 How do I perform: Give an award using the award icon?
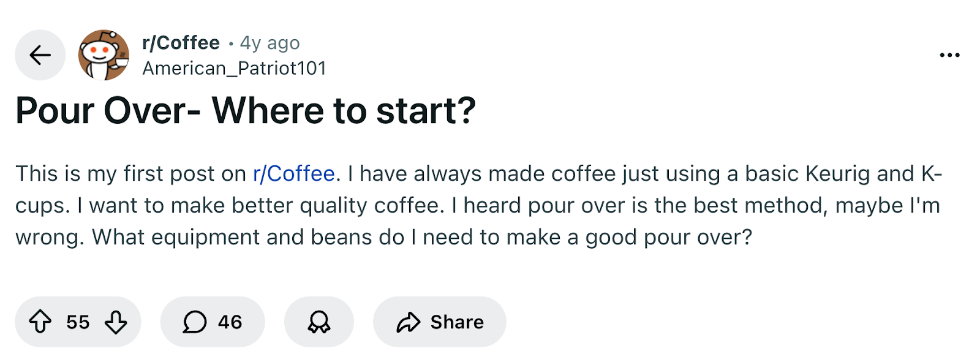tap(318, 322)
